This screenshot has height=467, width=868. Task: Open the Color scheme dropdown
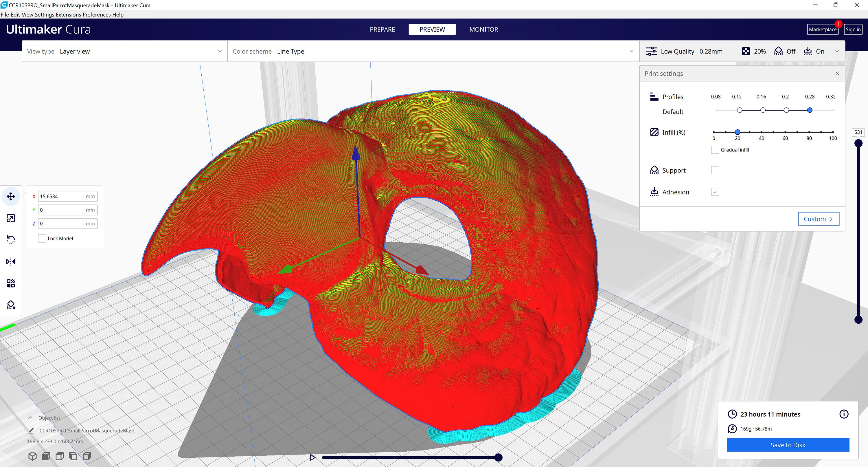click(x=631, y=51)
